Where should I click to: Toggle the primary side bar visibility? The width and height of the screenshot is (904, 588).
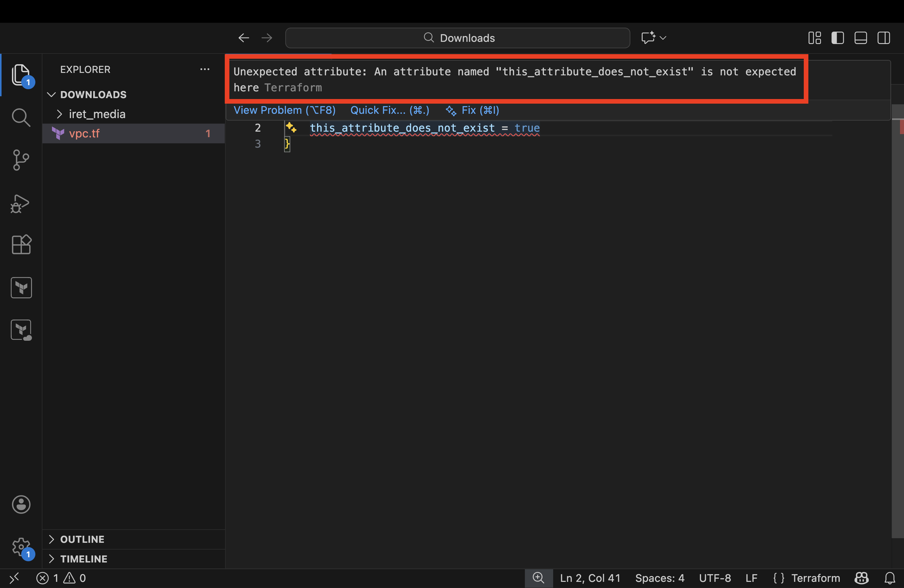[838, 38]
